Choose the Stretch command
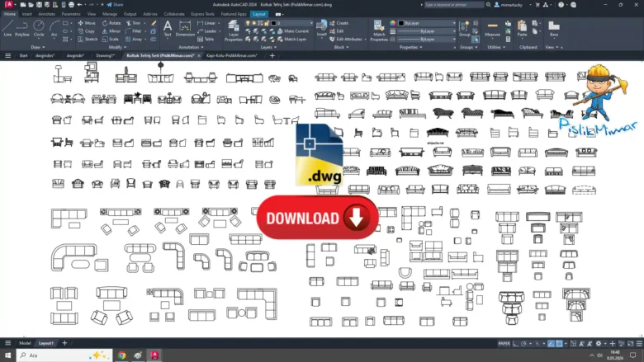 pos(88,39)
